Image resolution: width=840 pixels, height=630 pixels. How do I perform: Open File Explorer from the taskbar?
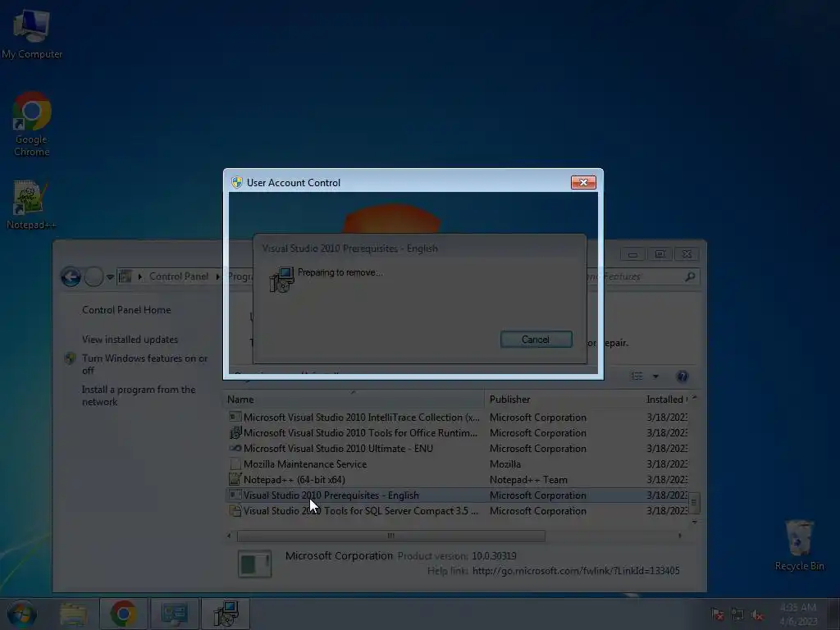(x=73, y=614)
